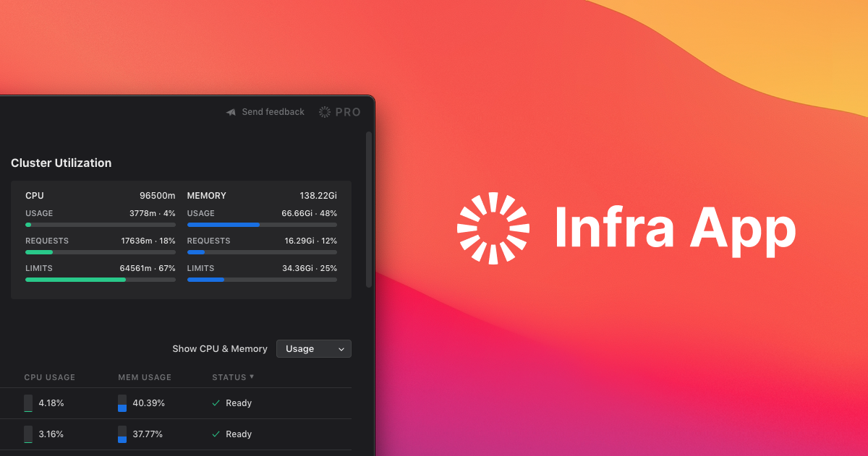This screenshot has width=868, height=456.
Task: Click the memory usage progress bar
Action: tap(262, 225)
